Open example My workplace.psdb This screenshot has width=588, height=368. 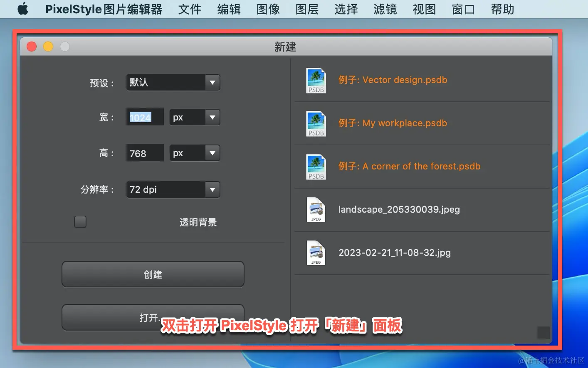[x=422, y=123]
